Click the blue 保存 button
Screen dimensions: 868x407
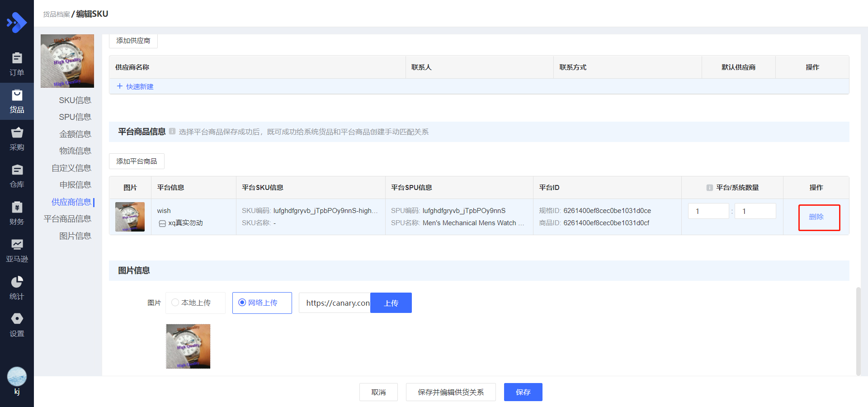click(x=523, y=392)
